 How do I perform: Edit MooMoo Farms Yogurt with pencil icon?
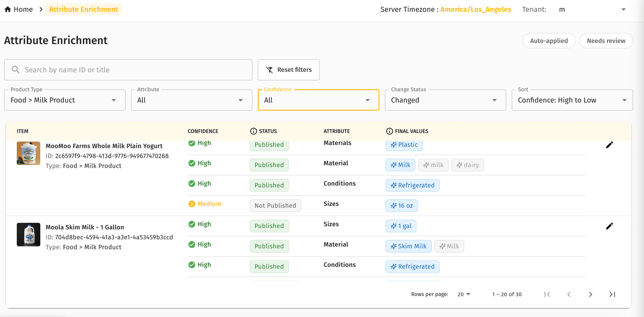pyautogui.click(x=609, y=145)
